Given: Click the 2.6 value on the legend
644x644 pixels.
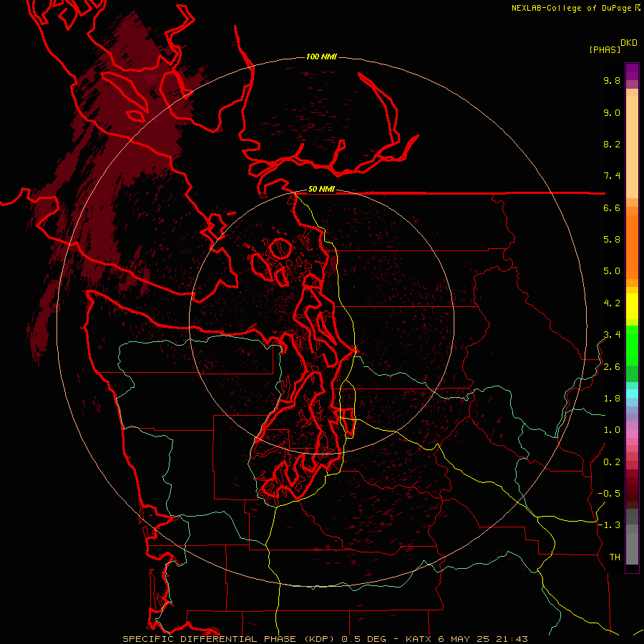Looking at the screenshot, I should [x=612, y=367].
